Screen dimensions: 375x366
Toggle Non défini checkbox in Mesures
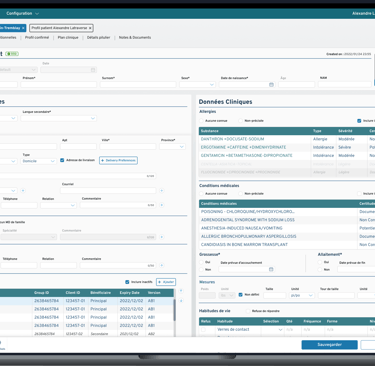coord(241,295)
